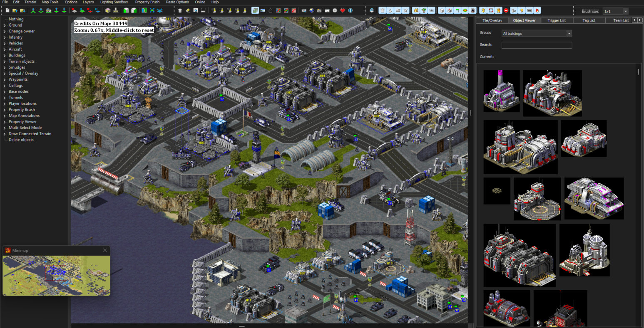Toggle aircraft visibility plane button
This screenshot has width=644, height=328.
point(405,10)
